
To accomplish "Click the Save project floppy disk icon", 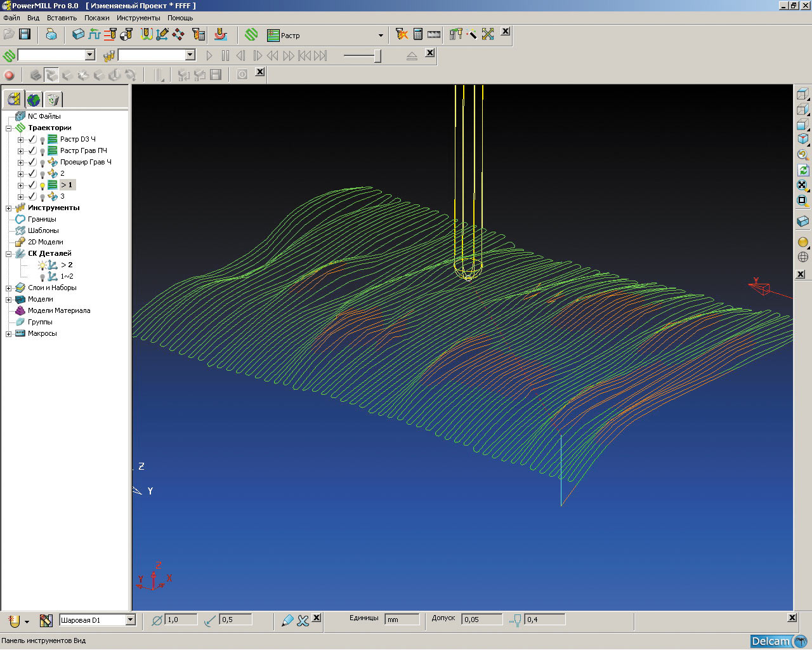I will point(25,34).
